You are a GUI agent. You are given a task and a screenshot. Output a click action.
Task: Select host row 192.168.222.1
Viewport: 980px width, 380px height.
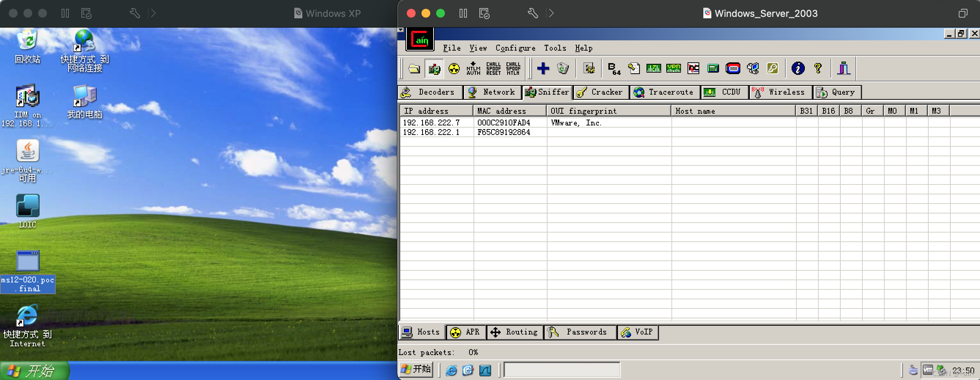689,132
